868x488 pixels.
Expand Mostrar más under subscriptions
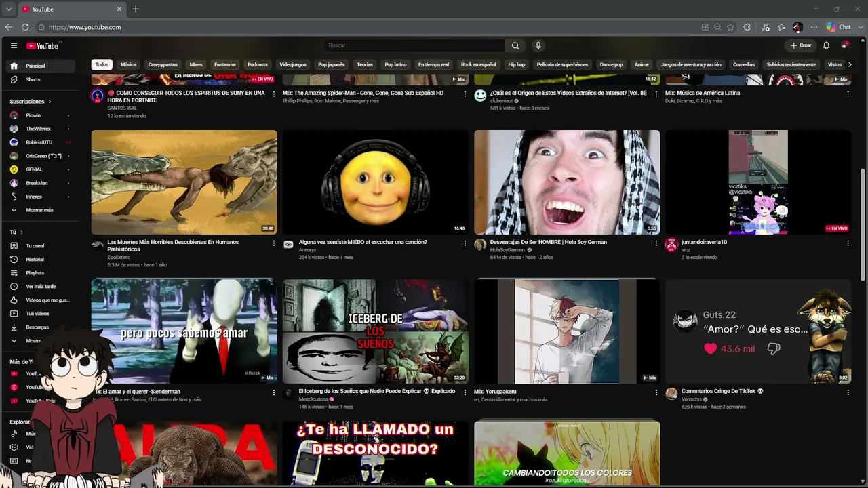[41, 210]
